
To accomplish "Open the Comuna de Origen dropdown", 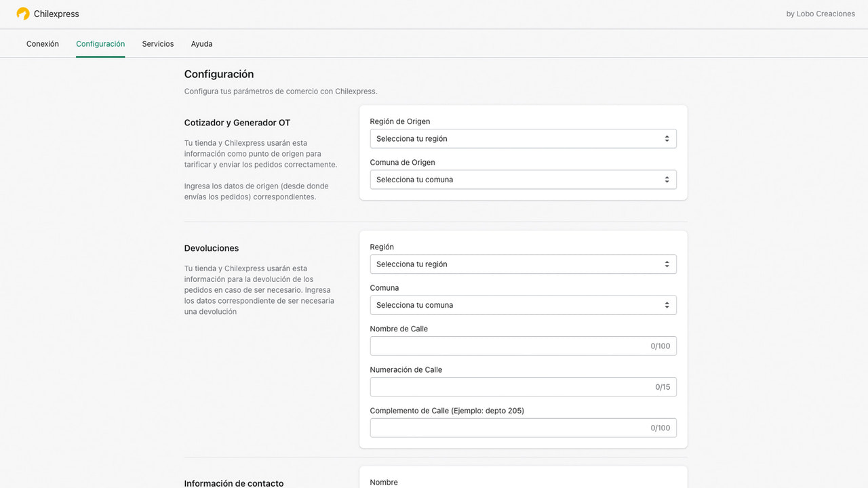I will [x=522, y=179].
